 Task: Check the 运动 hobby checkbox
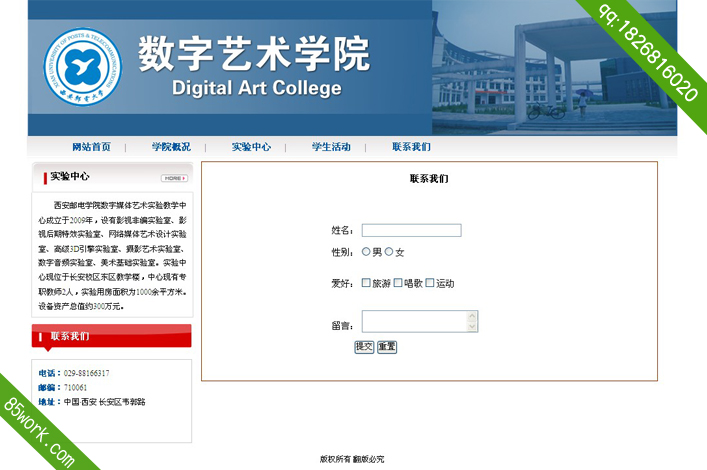point(430,283)
